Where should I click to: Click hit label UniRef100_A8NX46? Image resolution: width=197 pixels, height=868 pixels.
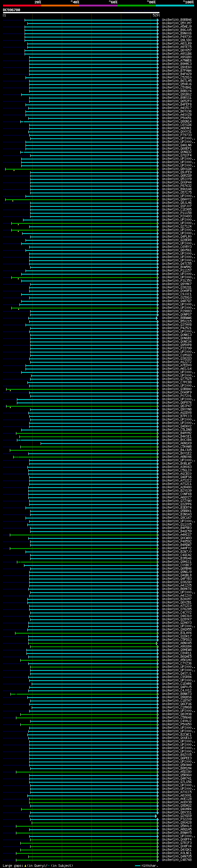coord(177,457)
